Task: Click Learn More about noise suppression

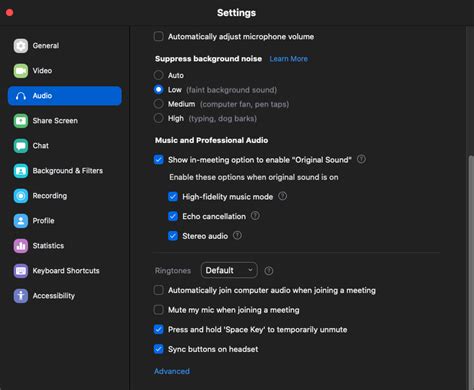Action: coord(289,59)
